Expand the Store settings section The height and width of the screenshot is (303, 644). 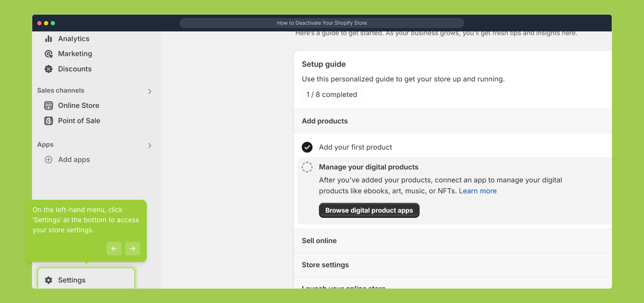point(325,265)
